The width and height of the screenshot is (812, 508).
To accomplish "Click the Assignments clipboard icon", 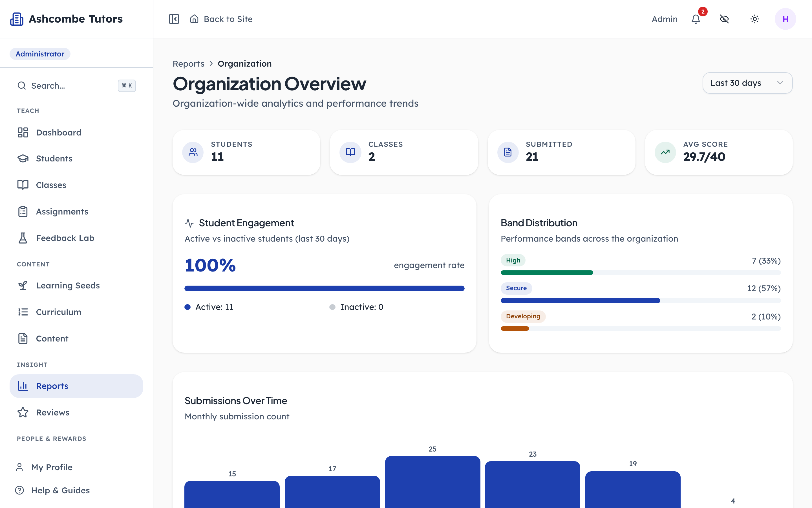I will click(x=23, y=211).
